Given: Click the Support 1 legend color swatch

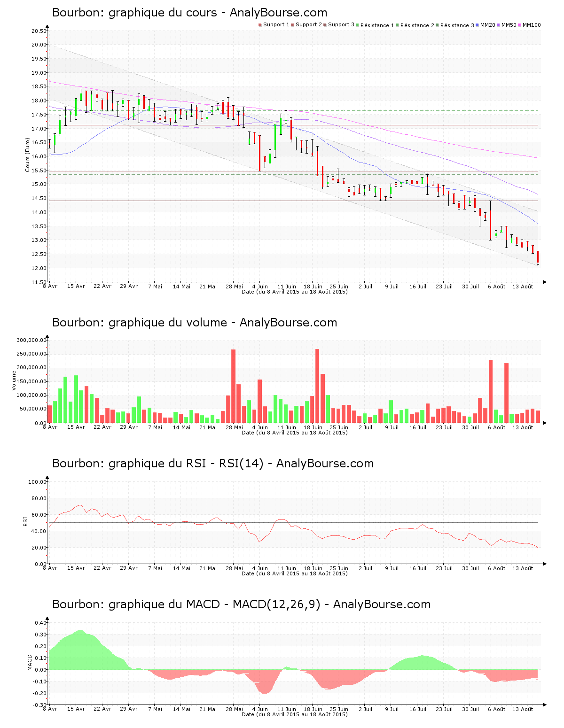Looking at the screenshot, I should [260, 25].
